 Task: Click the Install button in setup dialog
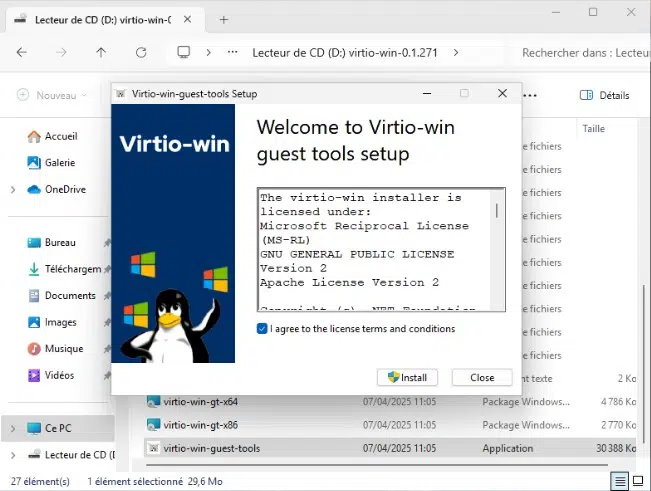click(x=407, y=377)
